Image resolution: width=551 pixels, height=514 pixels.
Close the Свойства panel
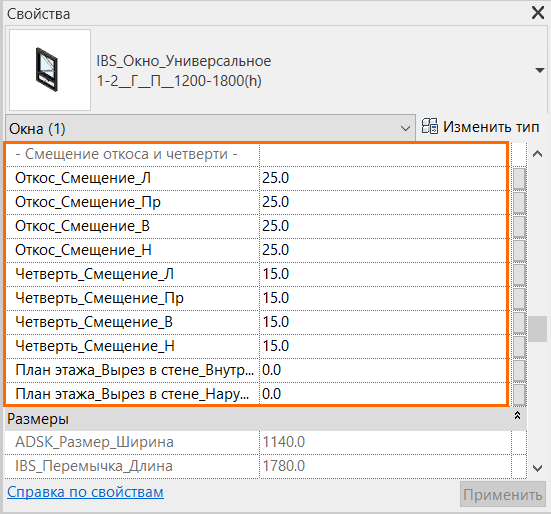coord(538,13)
